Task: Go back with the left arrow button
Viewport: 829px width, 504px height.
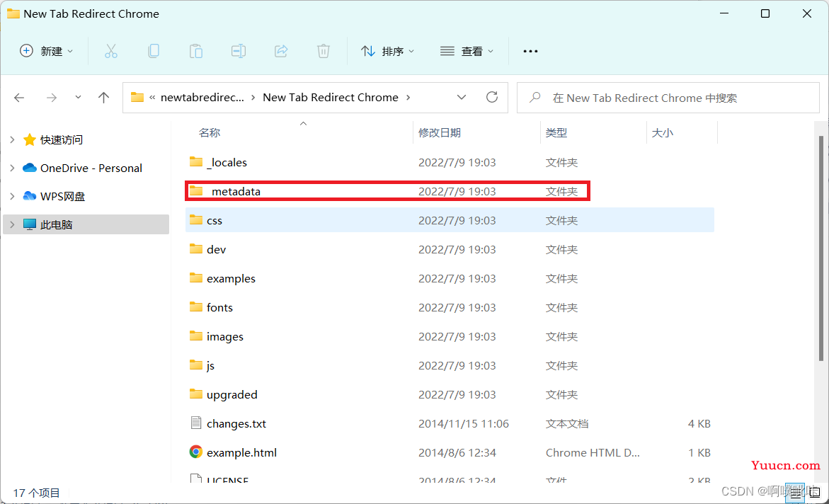Action: coord(20,97)
